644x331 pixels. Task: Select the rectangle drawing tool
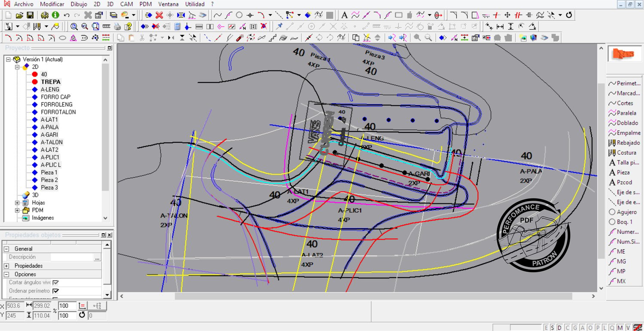pos(398,15)
